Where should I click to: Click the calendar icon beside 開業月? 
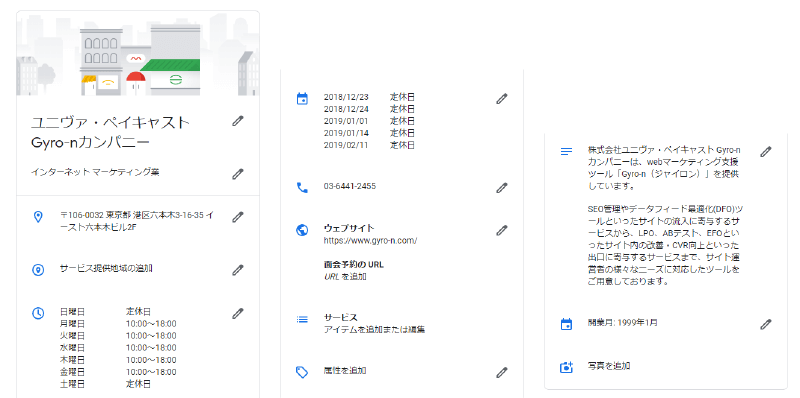pos(566,324)
